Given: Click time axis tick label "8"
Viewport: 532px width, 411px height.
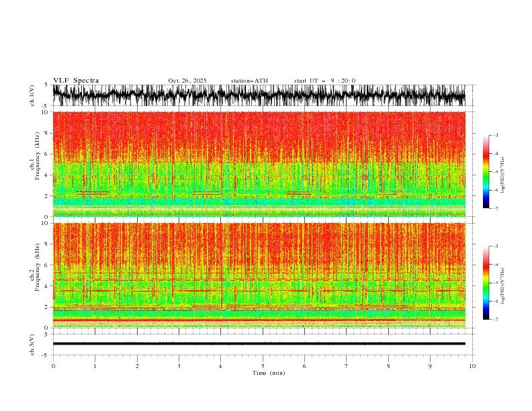Looking at the screenshot, I should (388, 366).
